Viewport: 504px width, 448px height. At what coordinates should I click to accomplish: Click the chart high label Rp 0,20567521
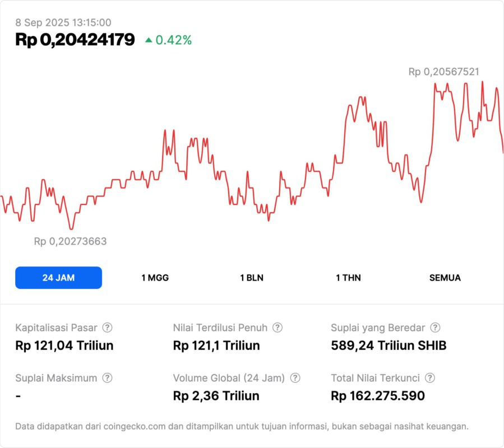(x=443, y=72)
